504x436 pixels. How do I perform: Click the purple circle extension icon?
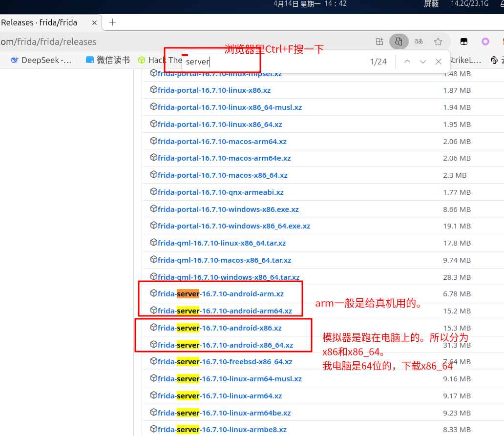[x=485, y=42]
